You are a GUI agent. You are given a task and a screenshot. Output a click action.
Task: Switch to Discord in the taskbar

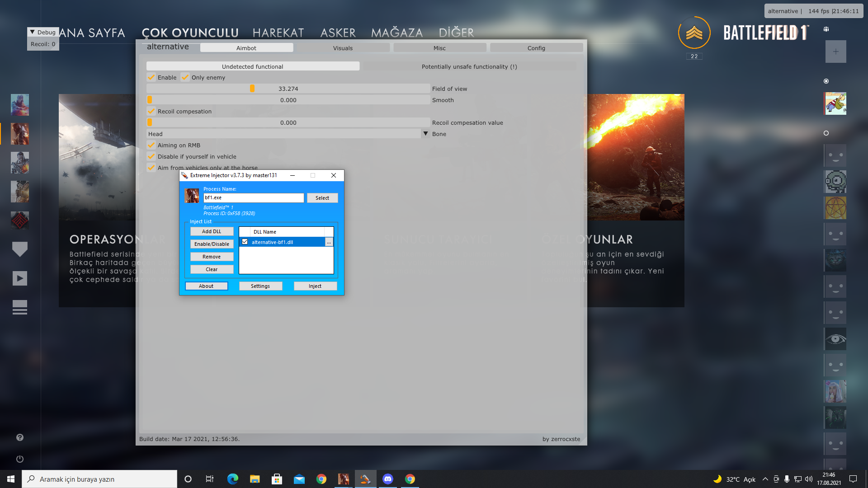pos(388,479)
